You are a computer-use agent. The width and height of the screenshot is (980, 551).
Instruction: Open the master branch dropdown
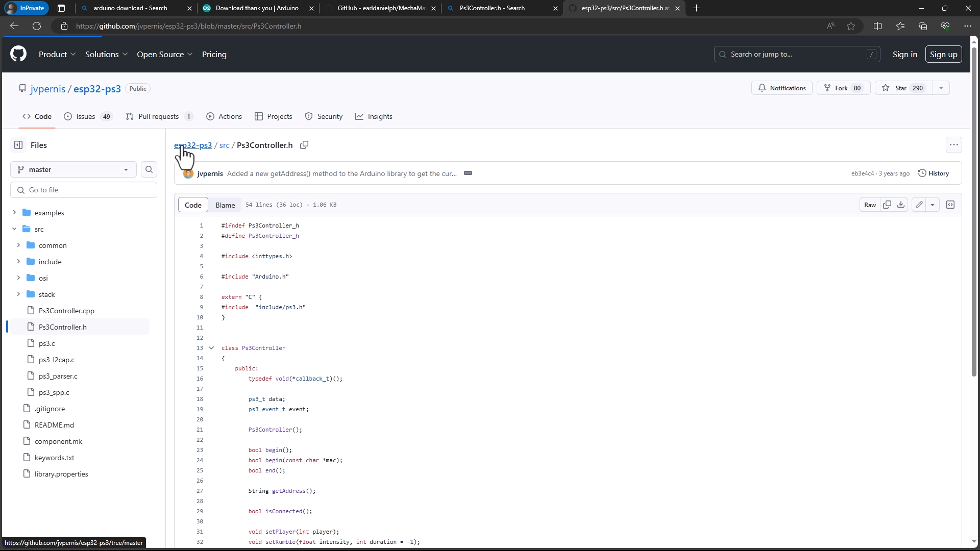click(x=73, y=170)
